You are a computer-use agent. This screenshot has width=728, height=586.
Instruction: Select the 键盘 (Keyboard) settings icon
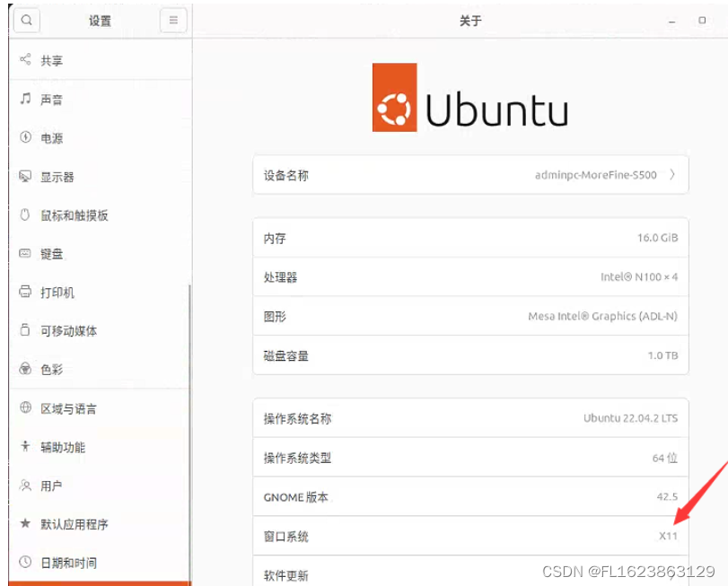click(x=51, y=253)
